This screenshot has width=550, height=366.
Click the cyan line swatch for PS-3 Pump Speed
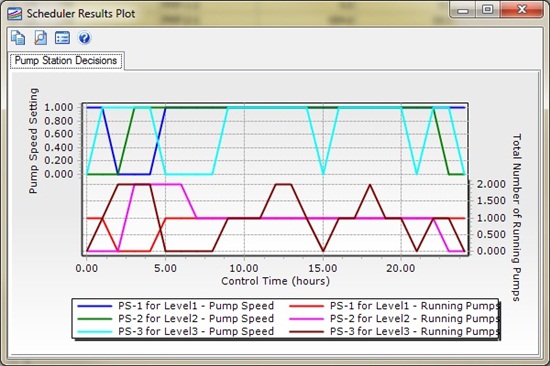95,332
